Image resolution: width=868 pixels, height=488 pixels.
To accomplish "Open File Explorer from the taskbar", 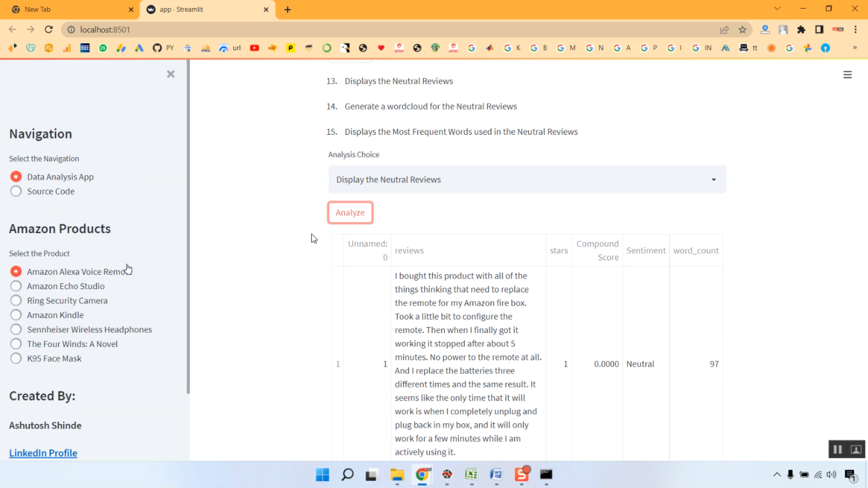I will pos(397,475).
